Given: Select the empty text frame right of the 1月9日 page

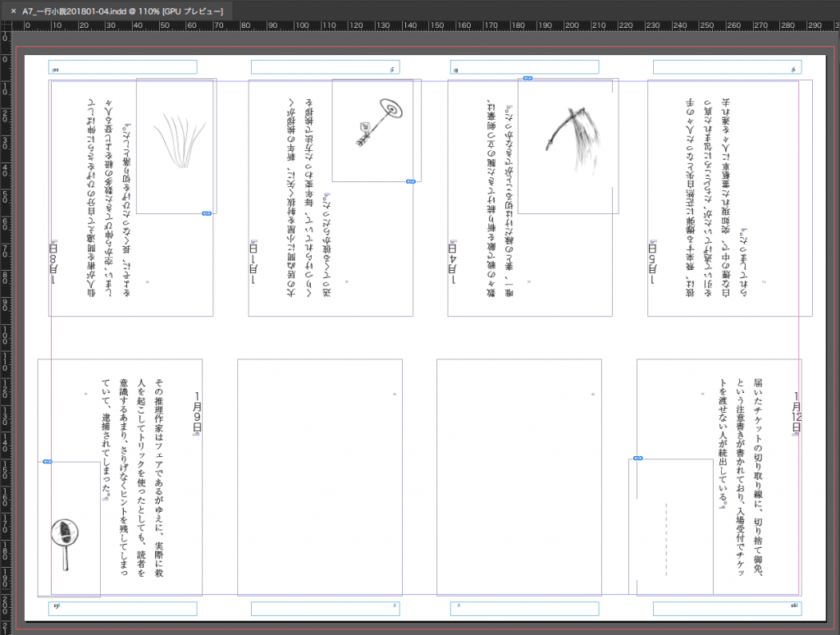Looking at the screenshot, I should point(320,477).
